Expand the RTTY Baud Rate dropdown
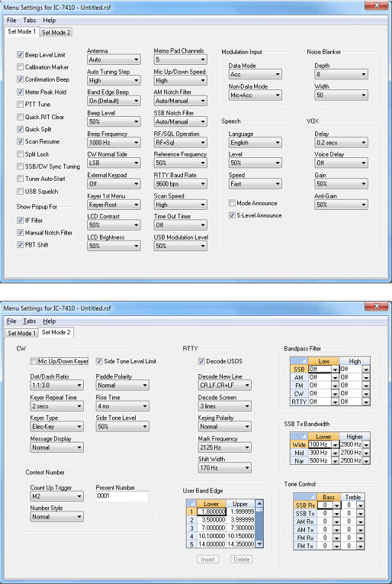 click(x=181, y=184)
